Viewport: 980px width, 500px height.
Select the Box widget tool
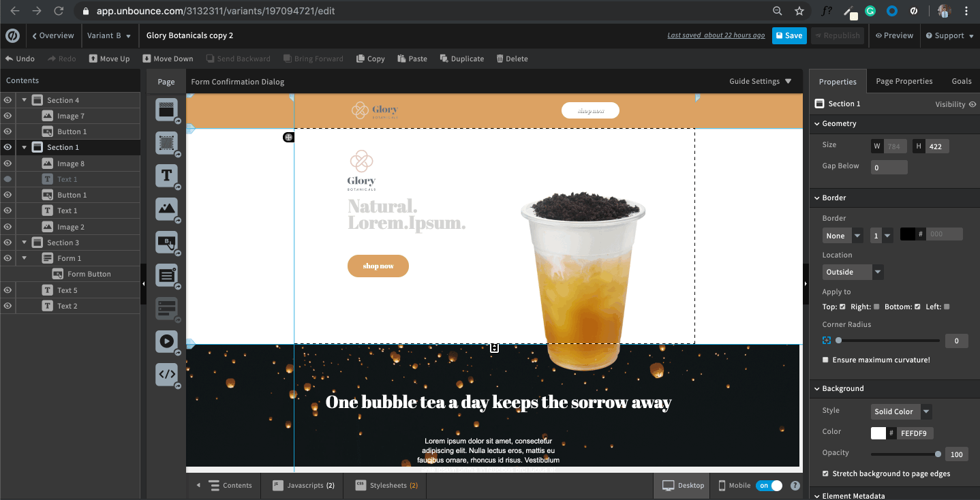pyautogui.click(x=166, y=142)
